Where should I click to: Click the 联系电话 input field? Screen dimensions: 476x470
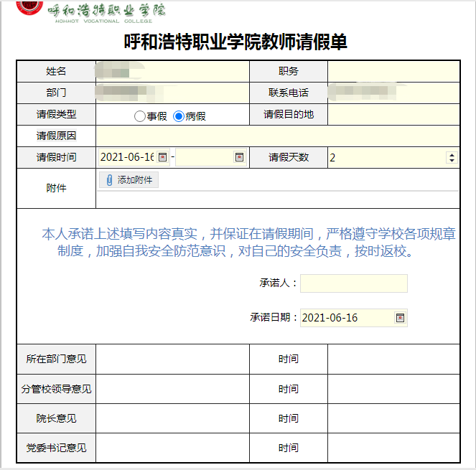coord(393,93)
